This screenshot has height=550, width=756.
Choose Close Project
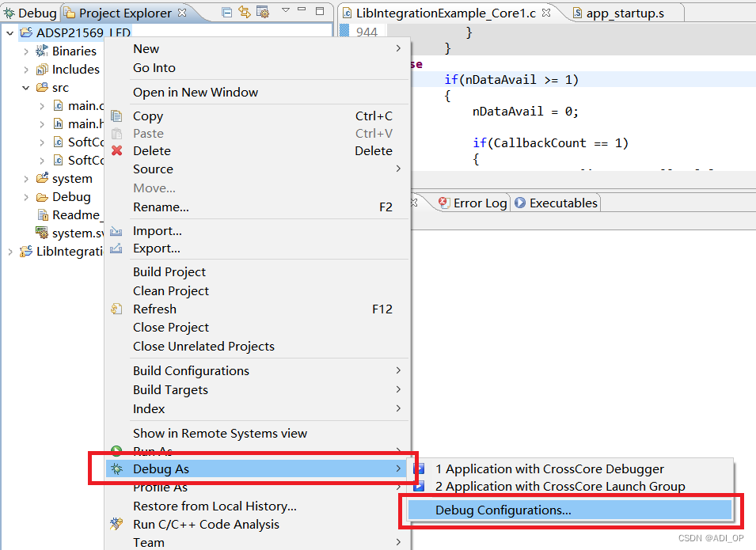257,328
